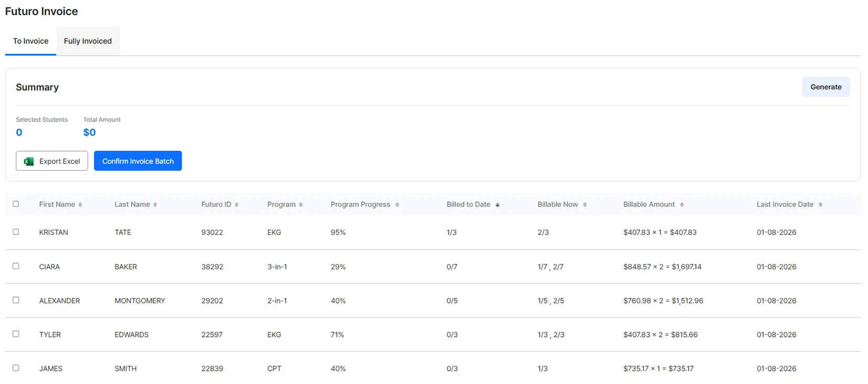The width and height of the screenshot is (868, 384).
Task: Sort by Last Invoice Date icon
Action: point(820,205)
